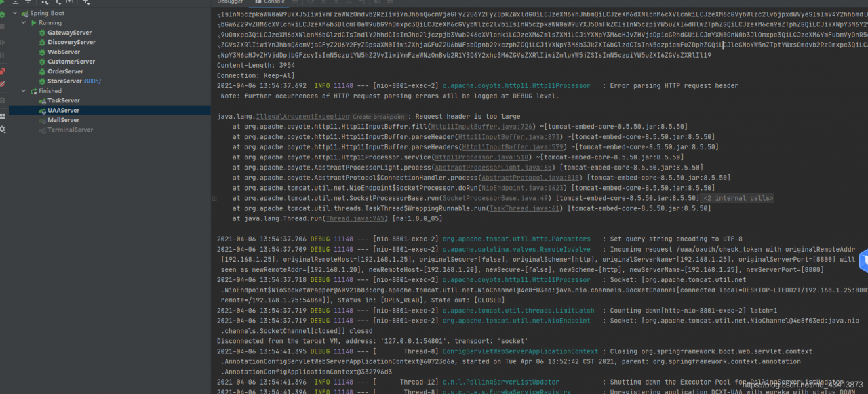Click the Resume Program green arrow icon

point(4,43)
